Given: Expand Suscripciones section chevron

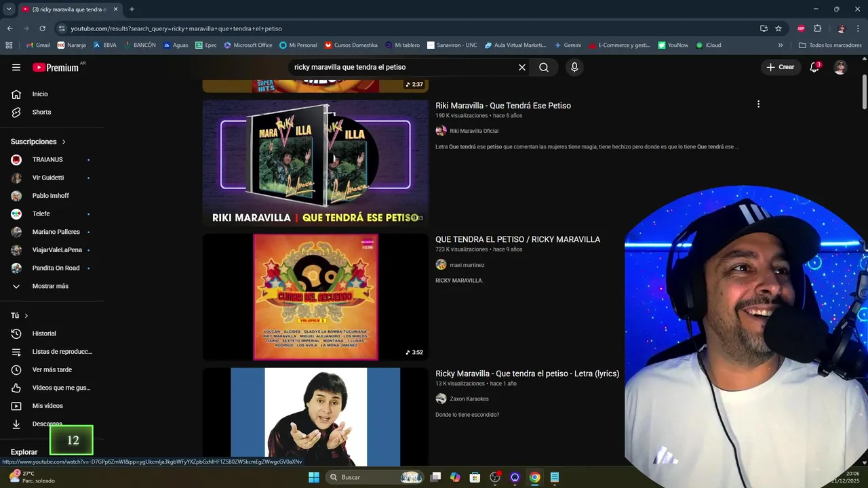Looking at the screenshot, I should click(64, 142).
